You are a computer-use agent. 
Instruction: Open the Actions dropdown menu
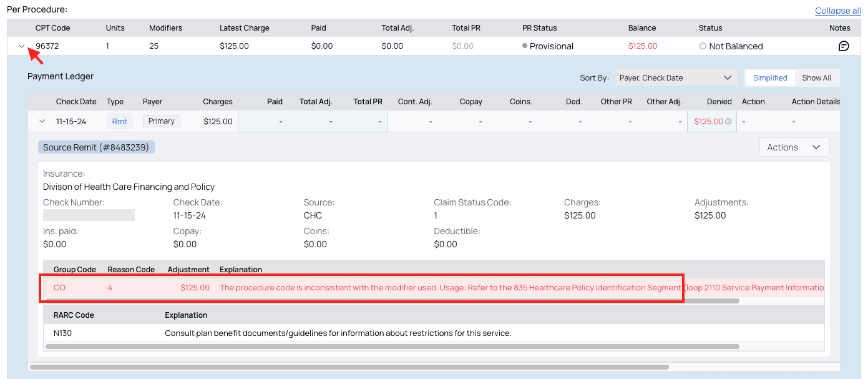(x=794, y=147)
